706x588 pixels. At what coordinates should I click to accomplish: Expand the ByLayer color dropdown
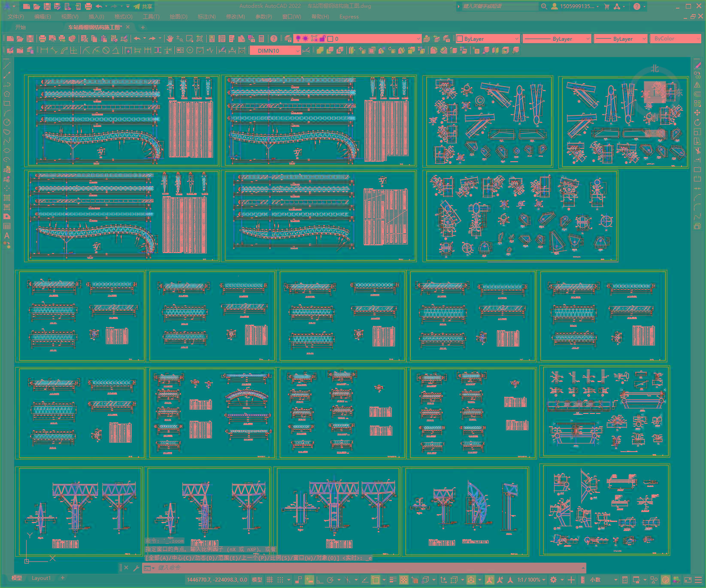[x=516, y=39]
